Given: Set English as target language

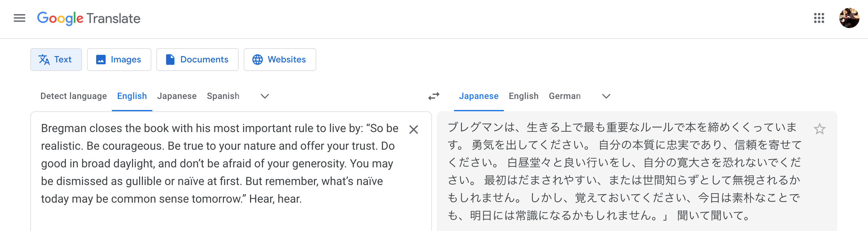Looking at the screenshot, I should pyautogui.click(x=524, y=96).
